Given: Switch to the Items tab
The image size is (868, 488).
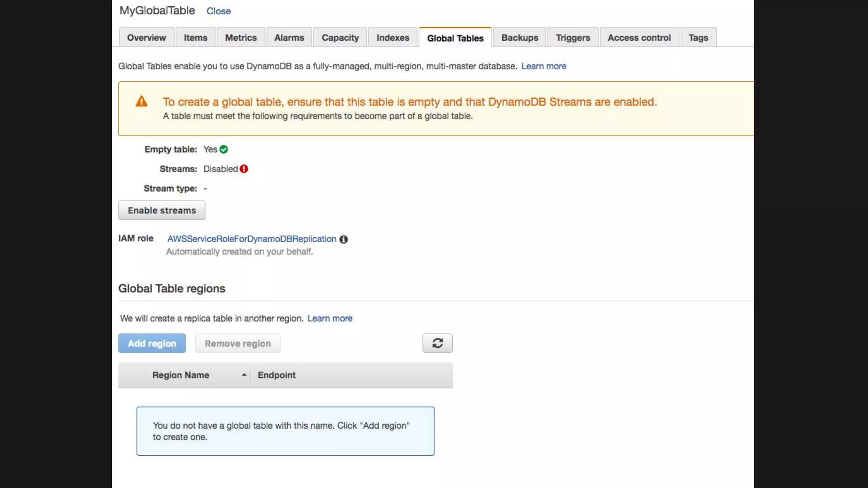Looking at the screenshot, I should coord(195,38).
